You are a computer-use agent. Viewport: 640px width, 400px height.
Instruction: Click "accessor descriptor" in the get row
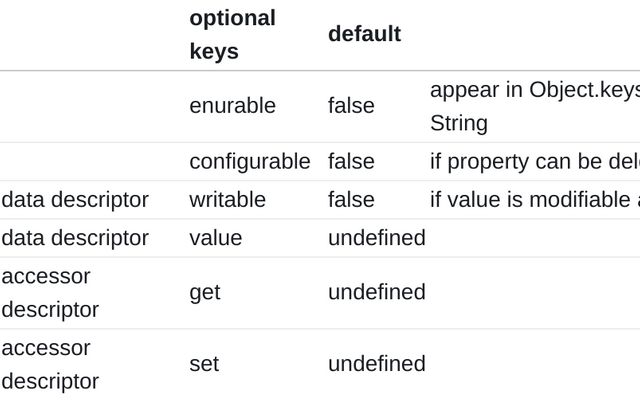click(x=51, y=293)
